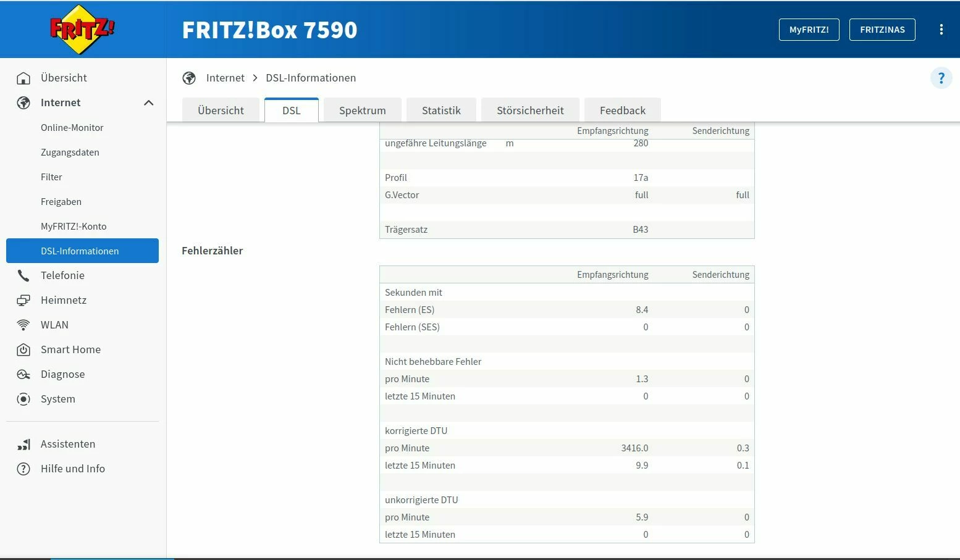Click Internet in the breadcrumb
This screenshot has height=560, width=960.
(x=225, y=78)
